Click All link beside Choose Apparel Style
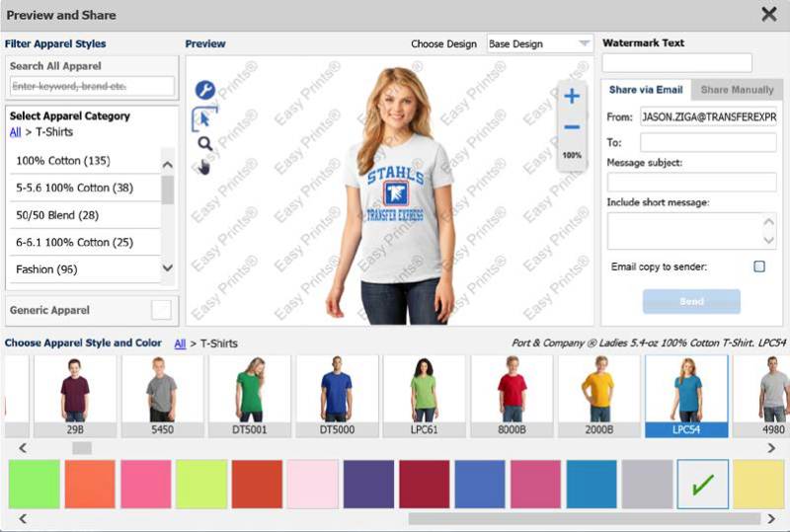 (180, 343)
